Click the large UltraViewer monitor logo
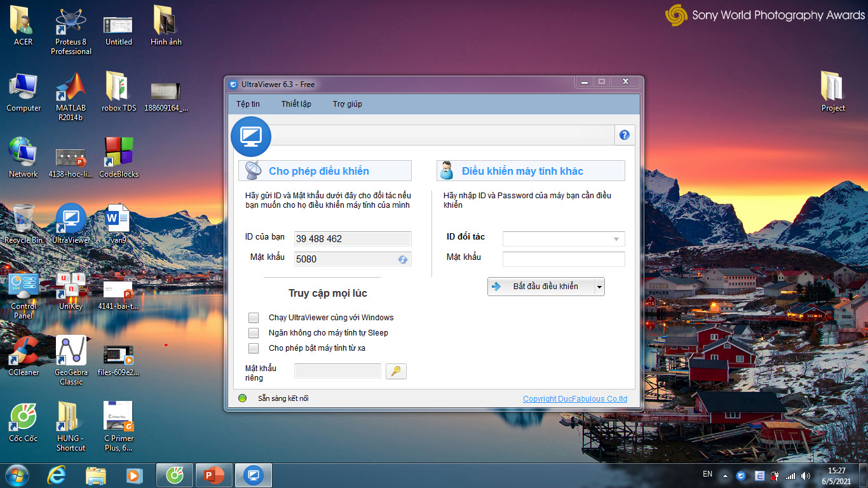Viewport: 868px width, 488px height. (250, 136)
